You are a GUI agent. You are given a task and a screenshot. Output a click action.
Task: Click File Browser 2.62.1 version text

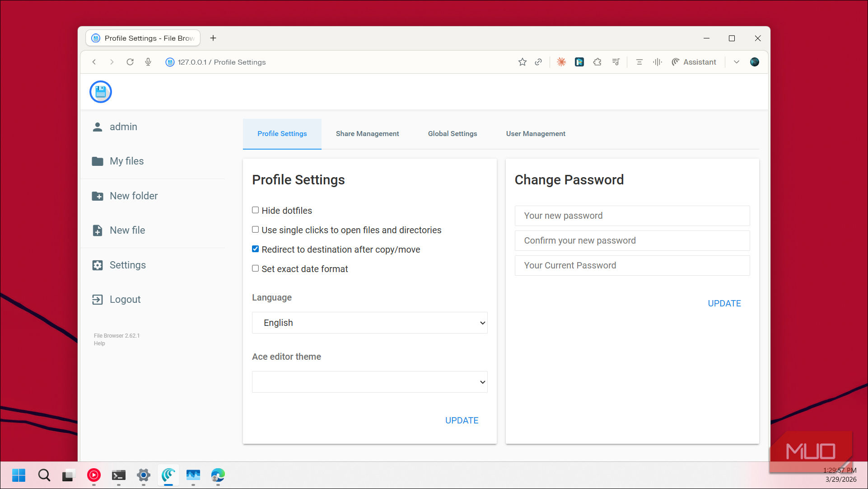tap(117, 336)
